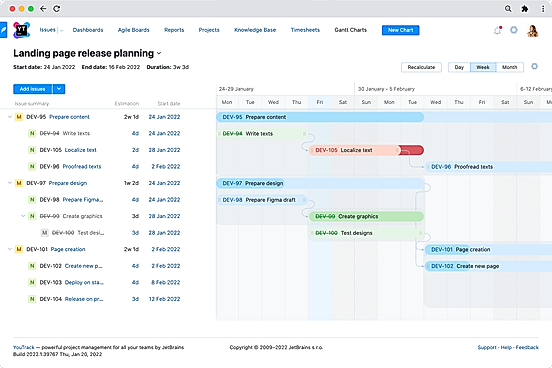
Task: Click the Recalculate button
Action: pyautogui.click(x=421, y=67)
